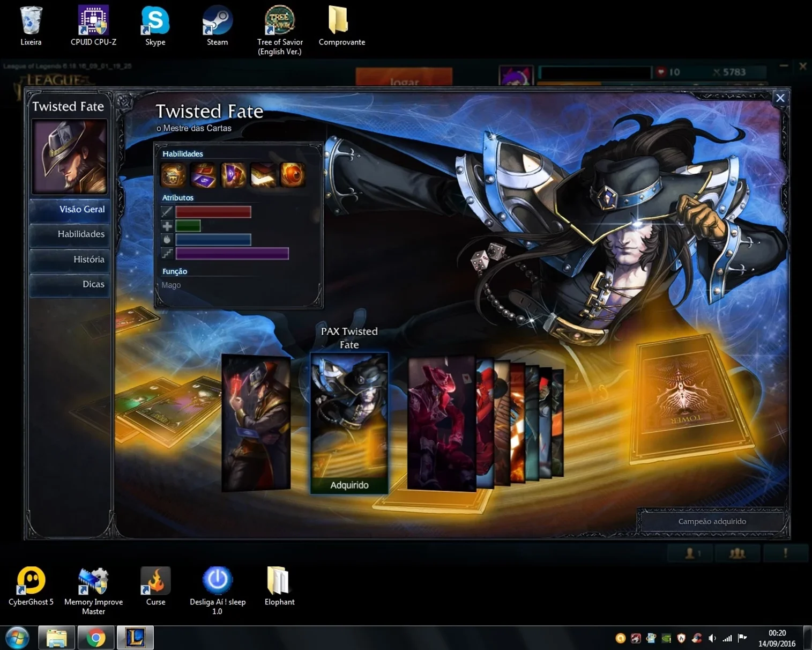
Task: Click the Nvidia tray icon
Action: tap(666, 638)
